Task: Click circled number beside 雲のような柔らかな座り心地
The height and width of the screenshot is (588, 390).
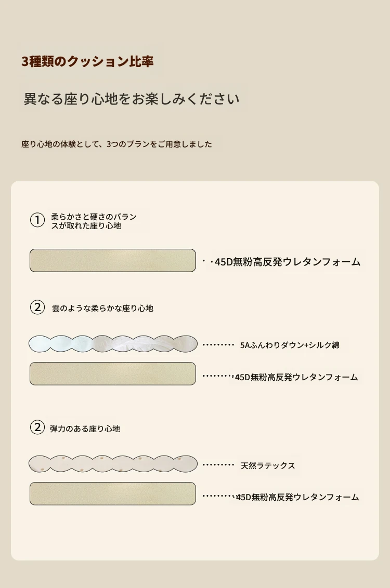Action: 37,308
